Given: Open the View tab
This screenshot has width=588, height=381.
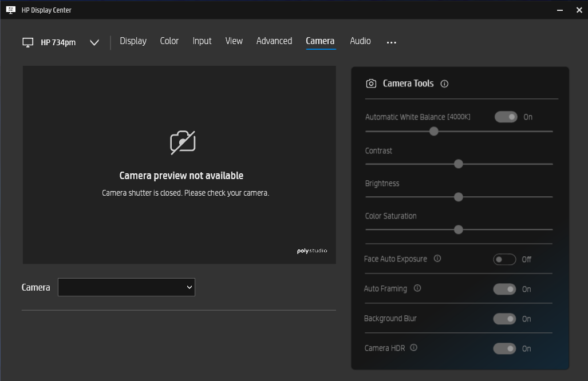Looking at the screenshot, I should (x=234, y=41).
